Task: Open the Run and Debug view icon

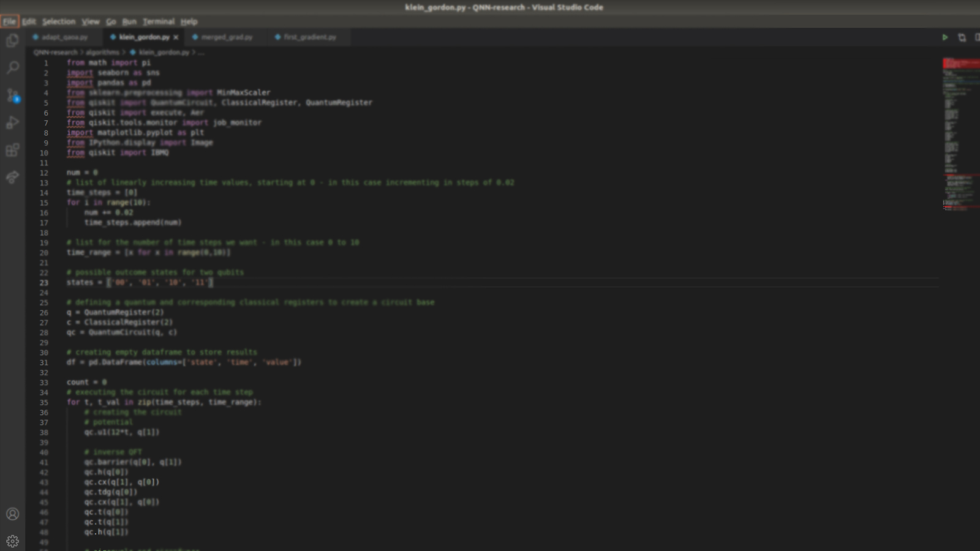Action: [x=12, y=122]
